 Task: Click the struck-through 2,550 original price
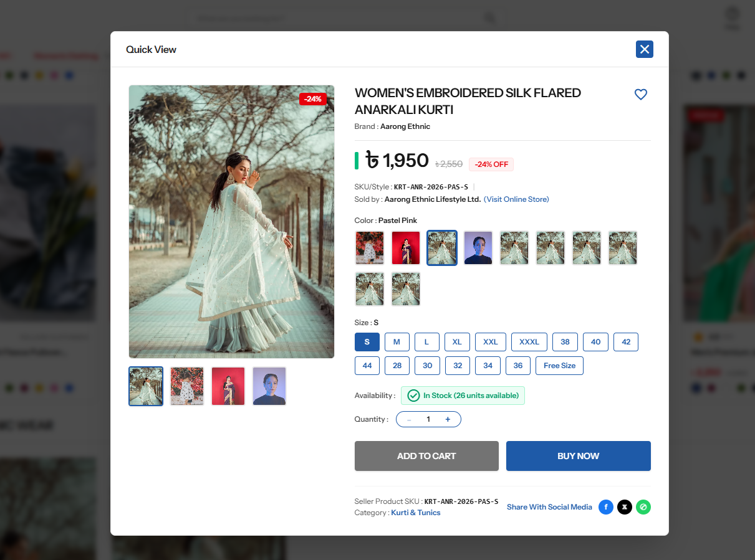[x=449, y=164]
